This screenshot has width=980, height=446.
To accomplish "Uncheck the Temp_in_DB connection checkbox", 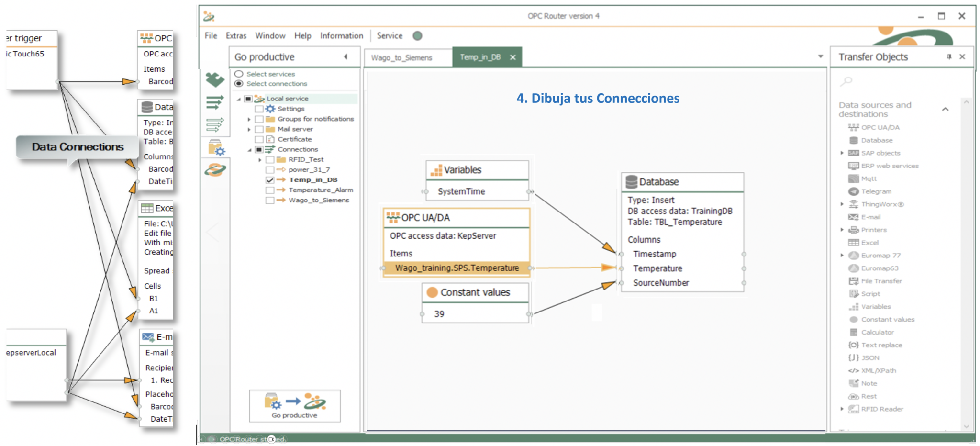I will (270, 180).
